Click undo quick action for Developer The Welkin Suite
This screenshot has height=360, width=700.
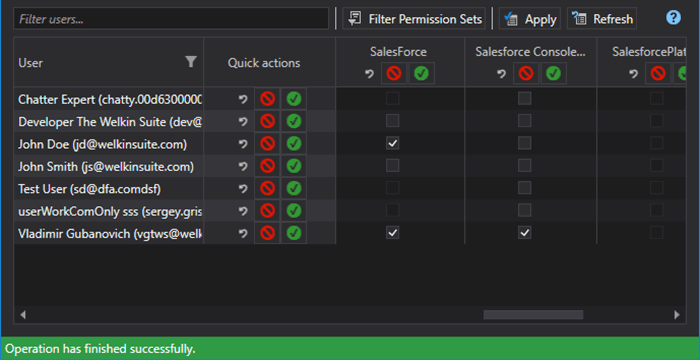[x=242, y=121]
